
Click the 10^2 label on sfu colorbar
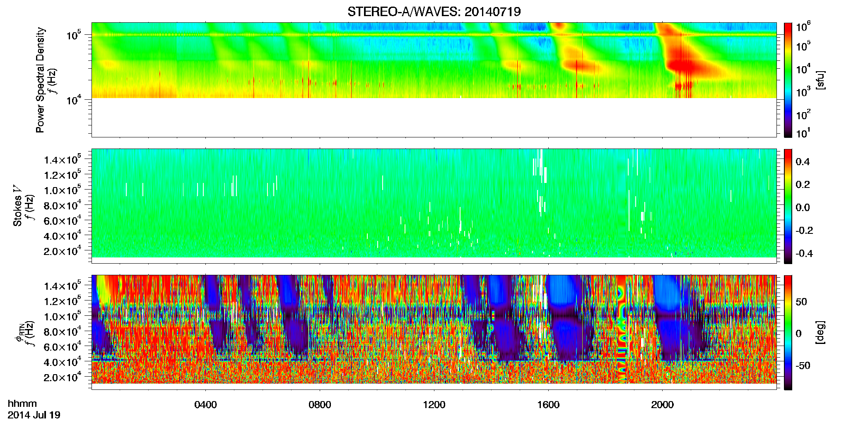click(803, 115)
